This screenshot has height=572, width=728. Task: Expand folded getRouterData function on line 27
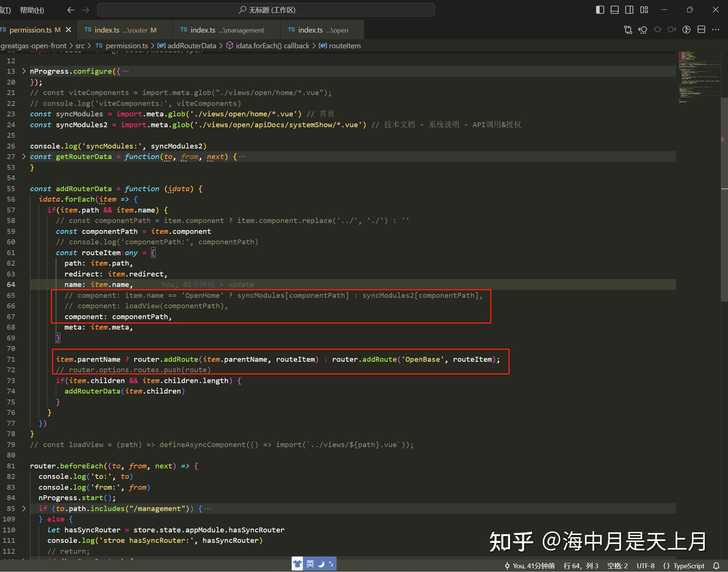click(24, 156)
